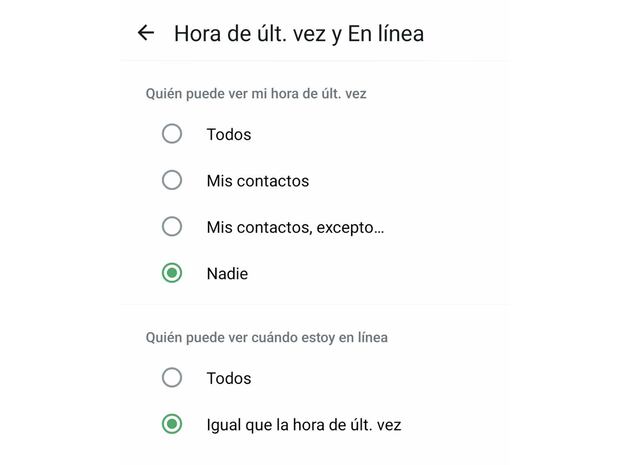Screen dimensions: 620x465
Task: Toggle the Nadie radio button
Action: [172, 273]
